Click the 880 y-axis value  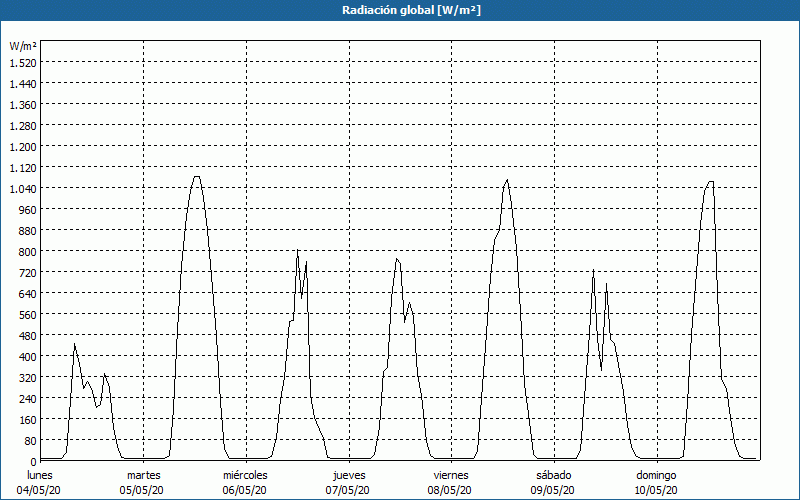pos(27,231)
